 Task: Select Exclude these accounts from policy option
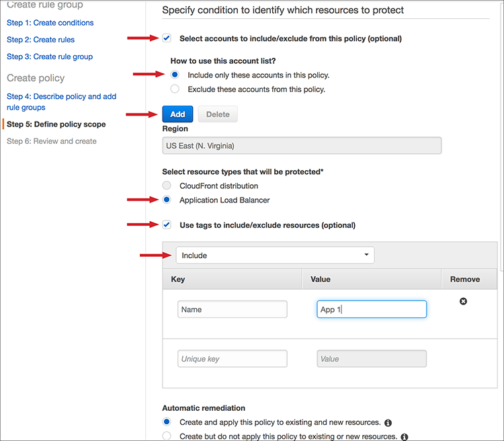click(x=175, y=89)
